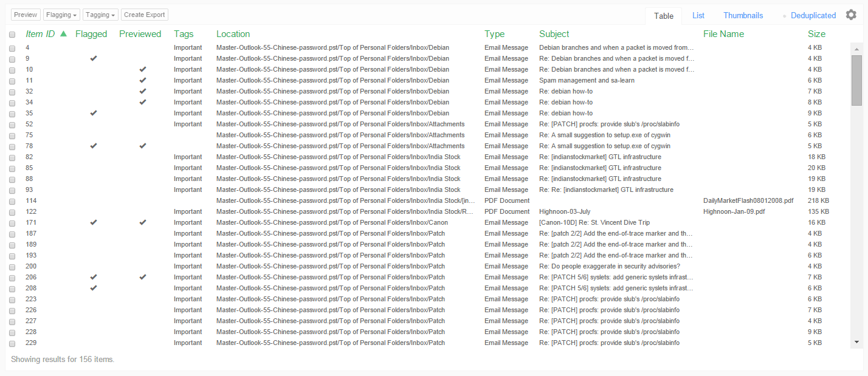
Task: Open the settings gear icon
Action: point(851,15)
